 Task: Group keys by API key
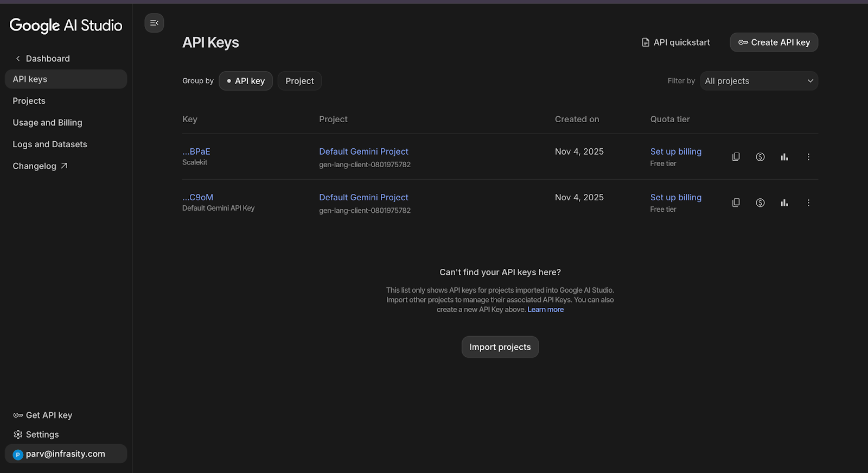(x=246, y=81)
